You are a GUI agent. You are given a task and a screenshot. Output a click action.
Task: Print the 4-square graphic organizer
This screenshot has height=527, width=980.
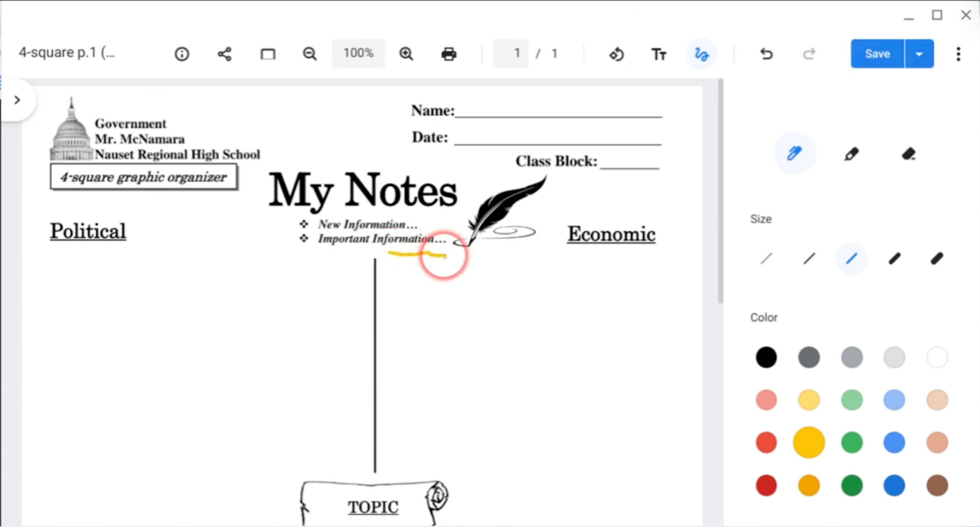(449, 53)
